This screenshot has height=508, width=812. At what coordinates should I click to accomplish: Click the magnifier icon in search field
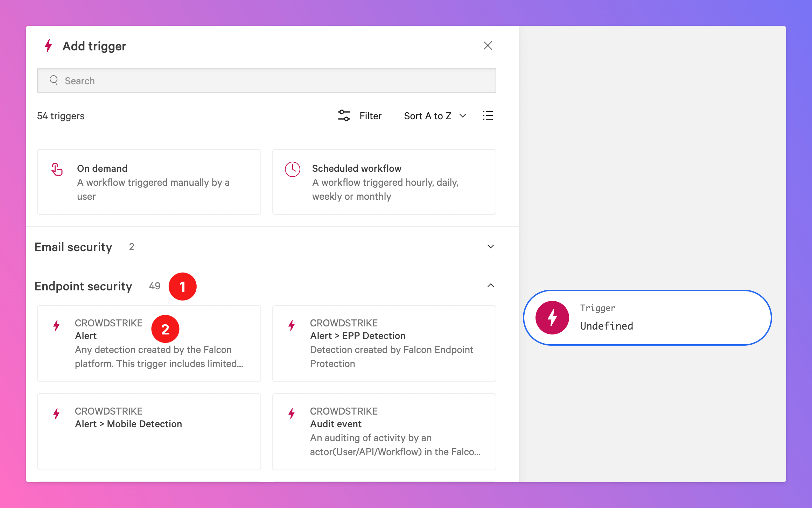click(x=54, y=80)
